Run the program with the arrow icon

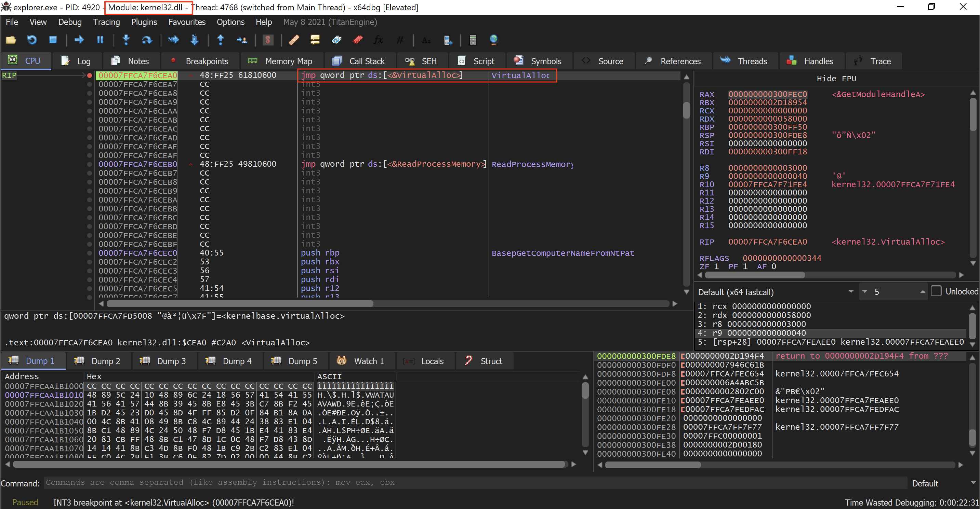coord(79,40)
